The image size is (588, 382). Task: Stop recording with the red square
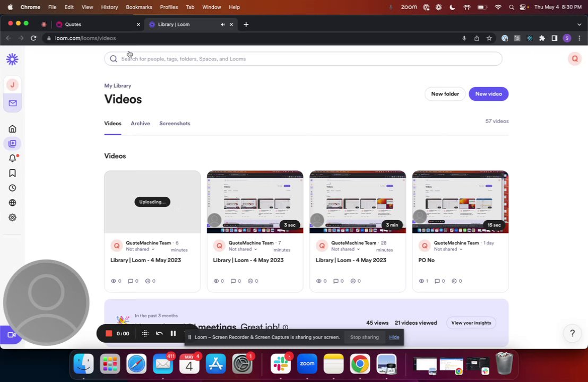pos(109,333)
